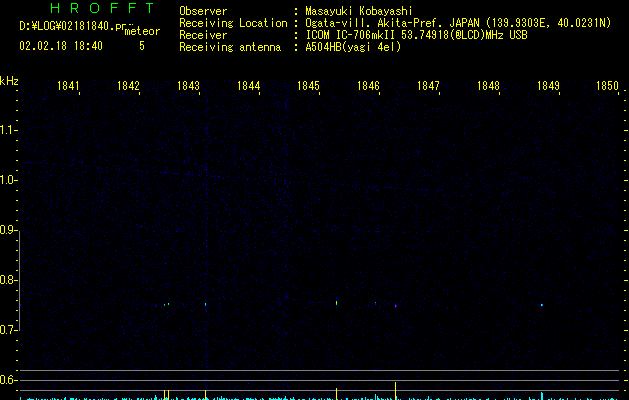
Task: Click time axis marker 1846
Action: (x=368, y=86)
